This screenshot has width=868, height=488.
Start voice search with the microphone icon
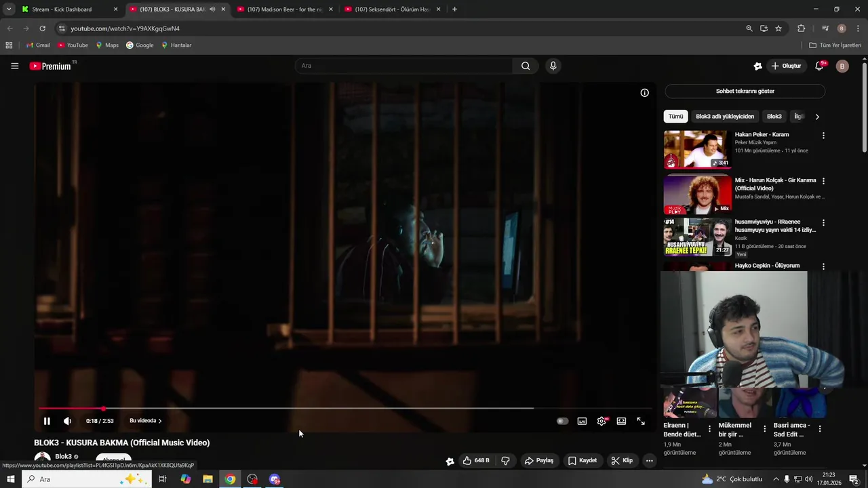[553, 66]
